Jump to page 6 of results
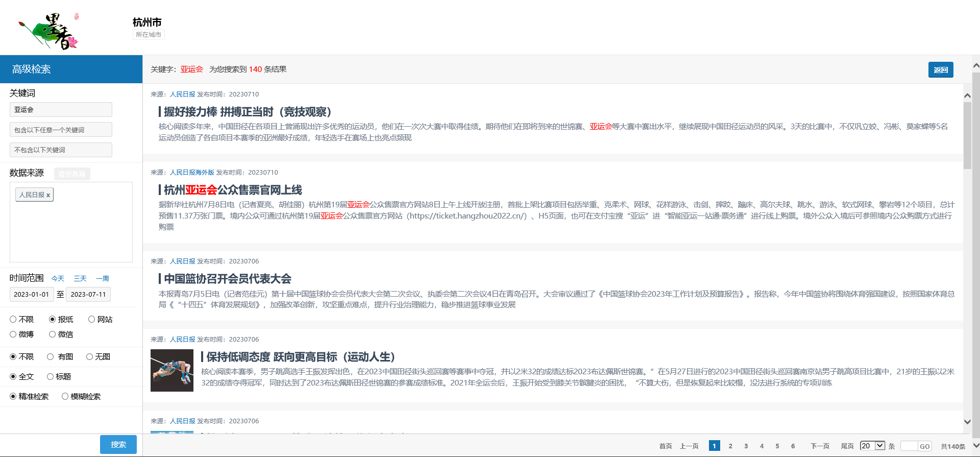This screenshot has width=980, height=457. pyautogui.click(x=793, y=446)
